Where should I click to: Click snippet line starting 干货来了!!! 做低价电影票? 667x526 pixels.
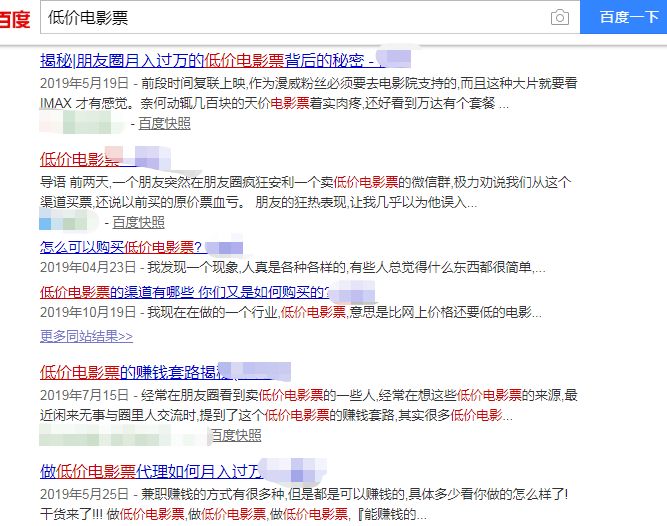pos(234,514)
